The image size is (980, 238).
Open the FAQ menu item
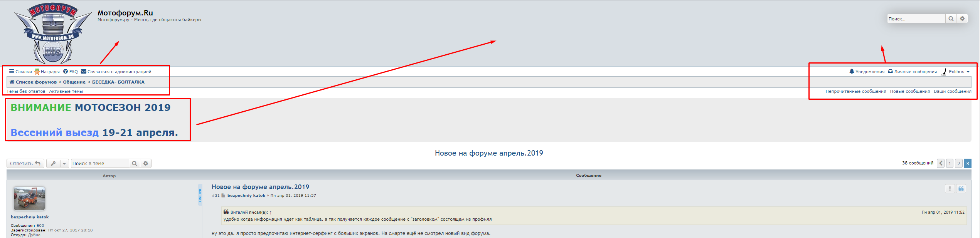pos(71,72)
